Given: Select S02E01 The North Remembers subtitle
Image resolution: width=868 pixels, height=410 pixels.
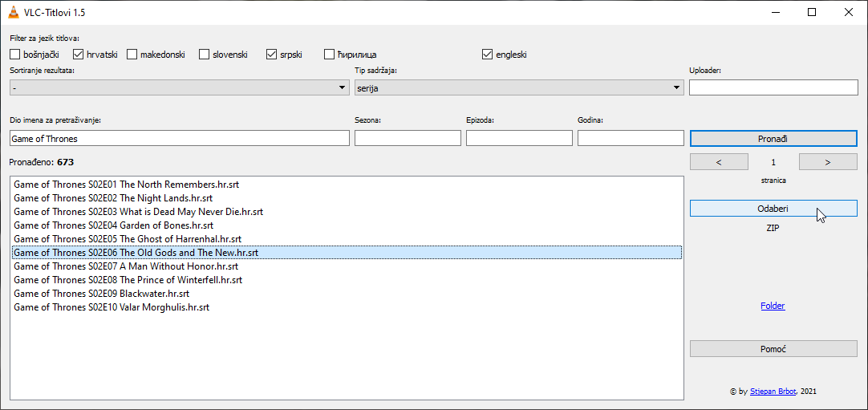Looking at the screenshot, I should (347, 185).
